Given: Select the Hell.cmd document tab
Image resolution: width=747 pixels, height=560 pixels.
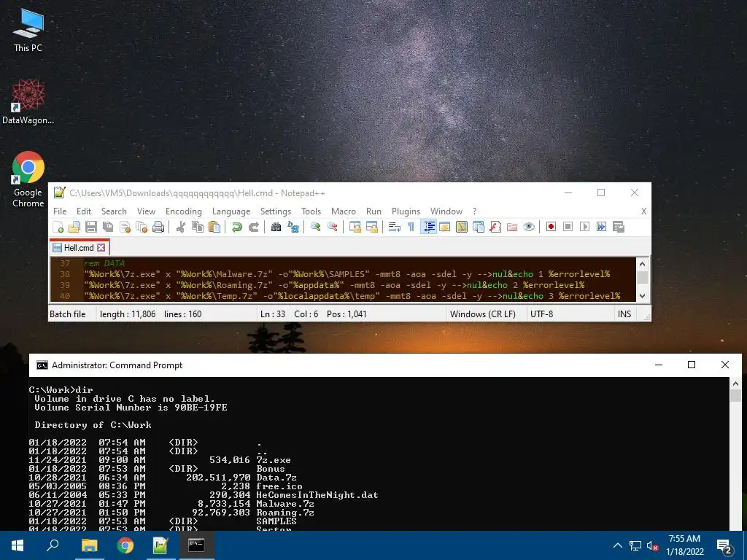Looking at the screenshot, I should pos(79,248).
